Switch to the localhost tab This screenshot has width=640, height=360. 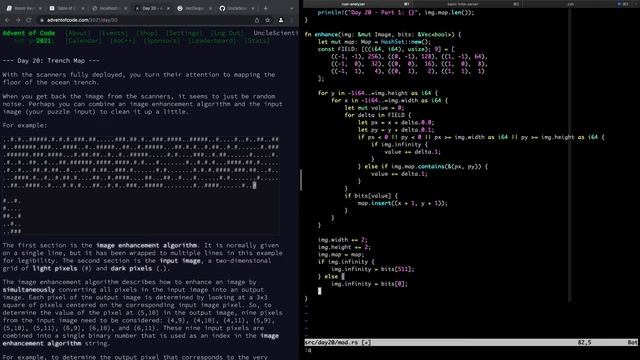[x=109, y=8]
